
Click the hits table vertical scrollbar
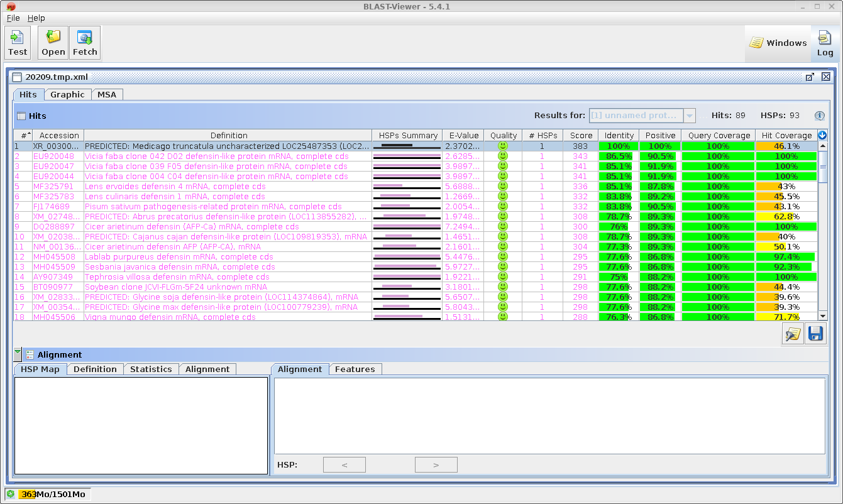click(822, 239)
